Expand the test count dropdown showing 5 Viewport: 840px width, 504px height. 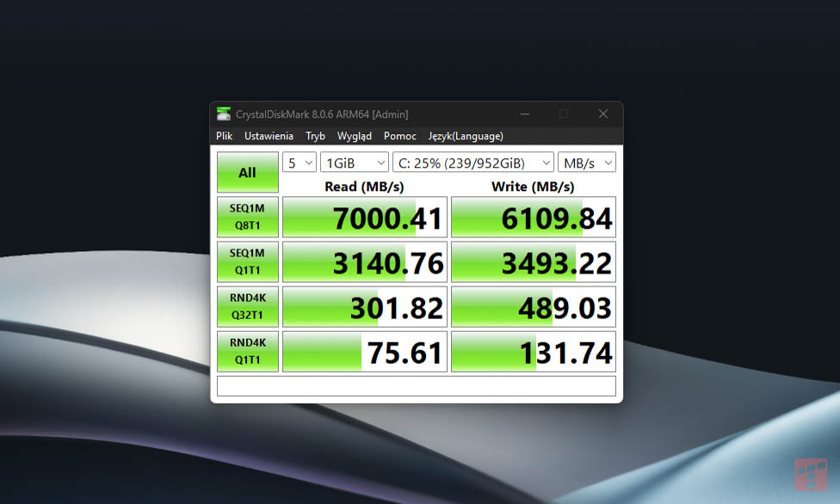click(300, 163)
